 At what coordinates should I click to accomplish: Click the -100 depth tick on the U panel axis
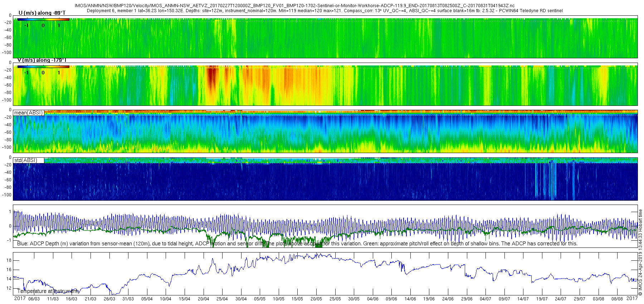pos(6,52)
